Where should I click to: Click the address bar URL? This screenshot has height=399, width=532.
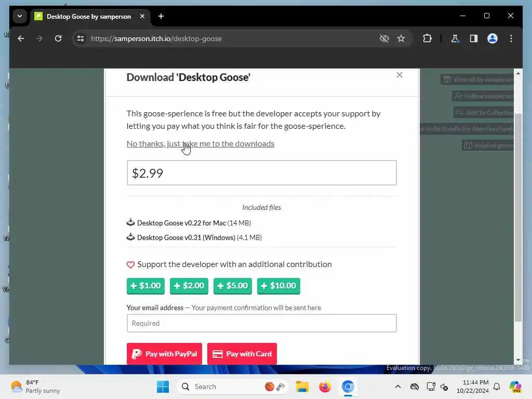point(156,38)
